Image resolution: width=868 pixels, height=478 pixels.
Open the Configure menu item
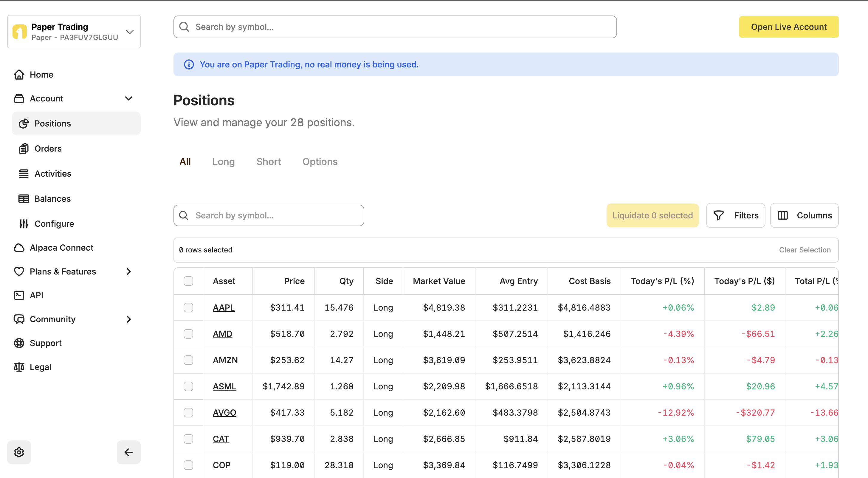(x=76, y=224)
